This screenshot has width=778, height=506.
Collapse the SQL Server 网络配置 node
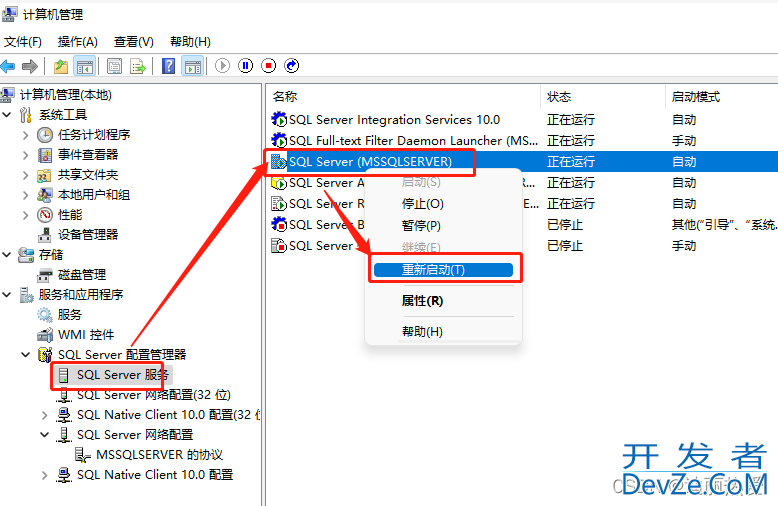click(x=45, y=435)
